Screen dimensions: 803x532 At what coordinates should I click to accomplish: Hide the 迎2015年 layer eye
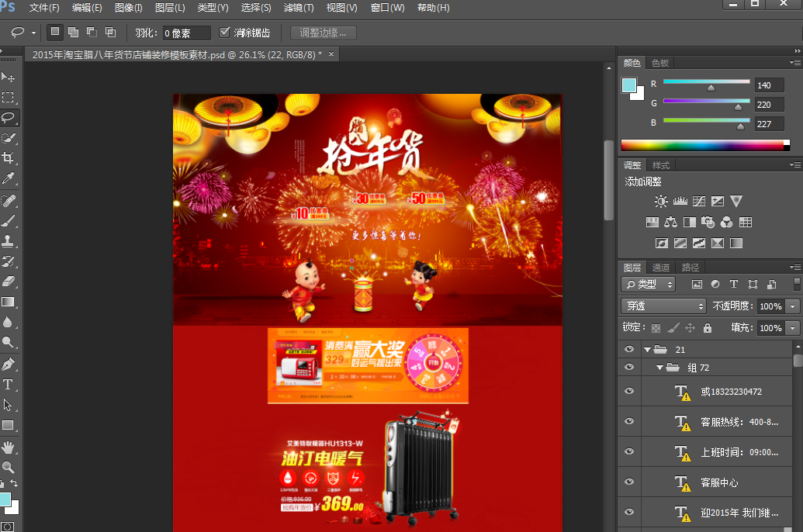point(629,512)
